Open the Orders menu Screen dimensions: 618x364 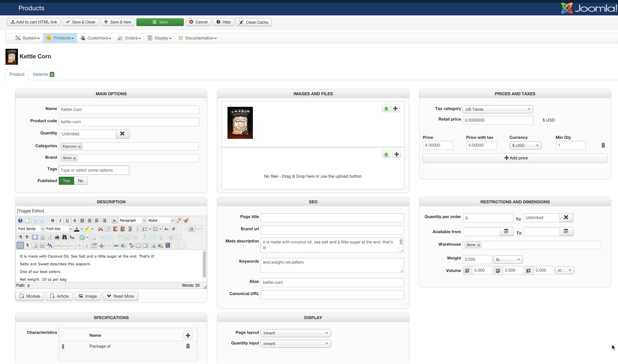[x=129, y=38]
